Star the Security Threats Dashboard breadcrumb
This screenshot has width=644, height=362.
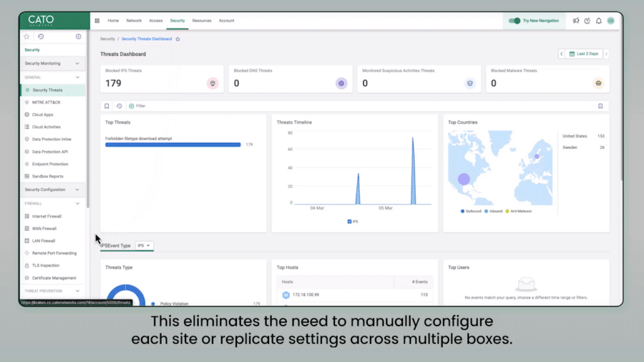click(x=178, y=39)
